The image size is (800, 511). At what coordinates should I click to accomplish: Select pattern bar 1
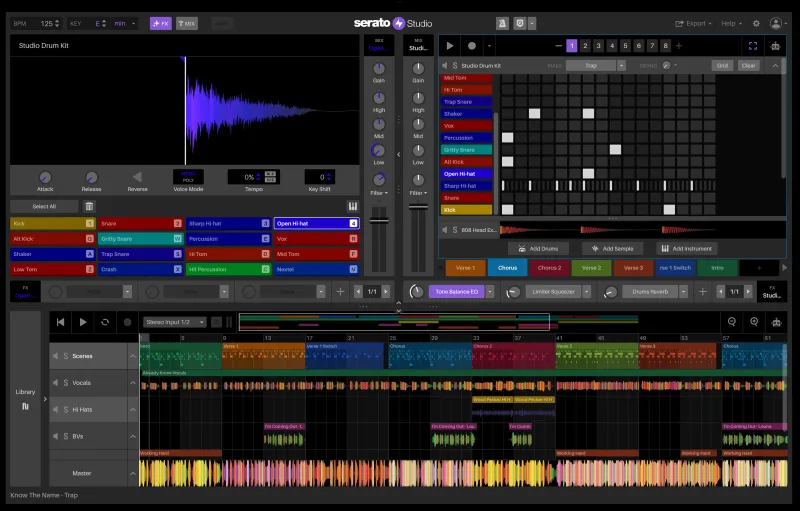571,46
